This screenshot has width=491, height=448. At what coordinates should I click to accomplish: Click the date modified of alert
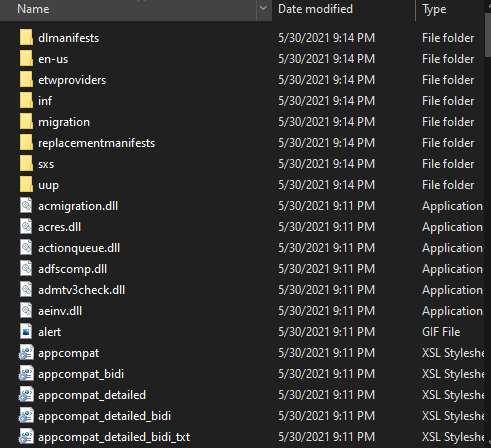(x=326, y=332)
